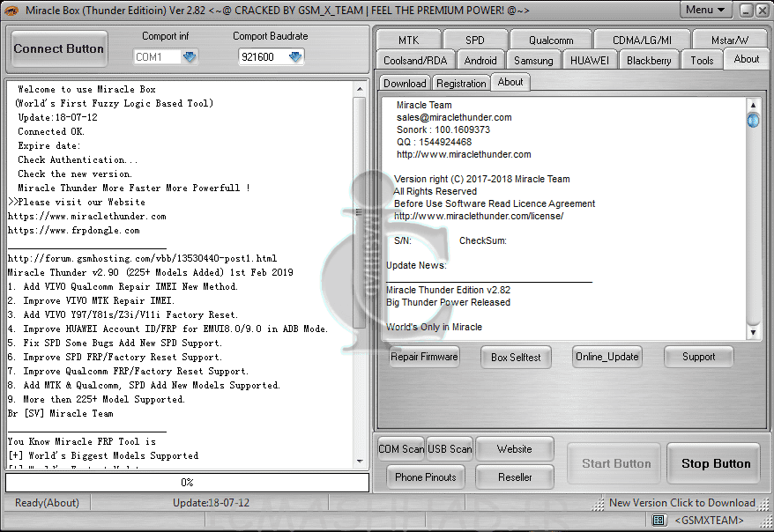Click the blue scroll thumb in About panel
The width and height of the screenshot is (774, 532).
pos(753,120)
